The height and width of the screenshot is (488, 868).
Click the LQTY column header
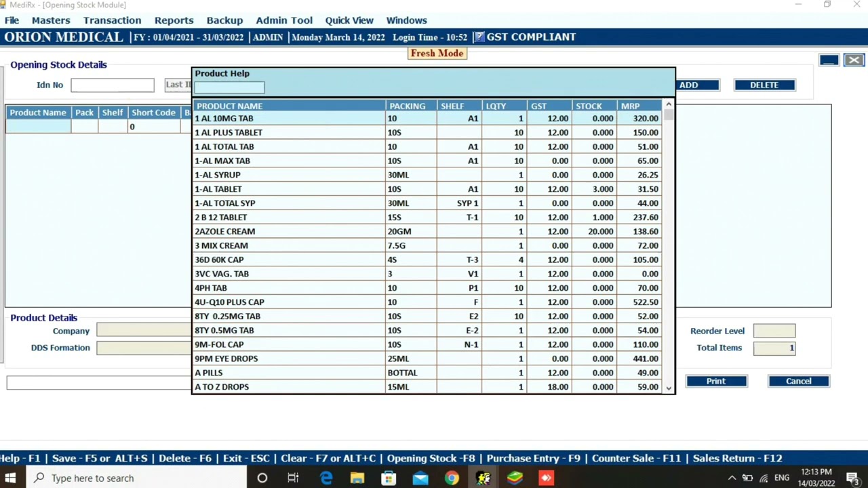pyautogui.click(x=504, y=106)
